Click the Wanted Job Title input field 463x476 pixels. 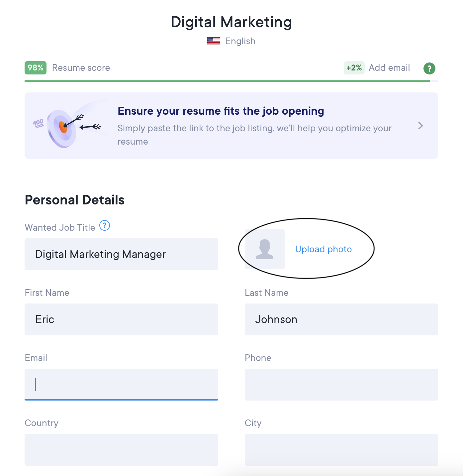121,254
